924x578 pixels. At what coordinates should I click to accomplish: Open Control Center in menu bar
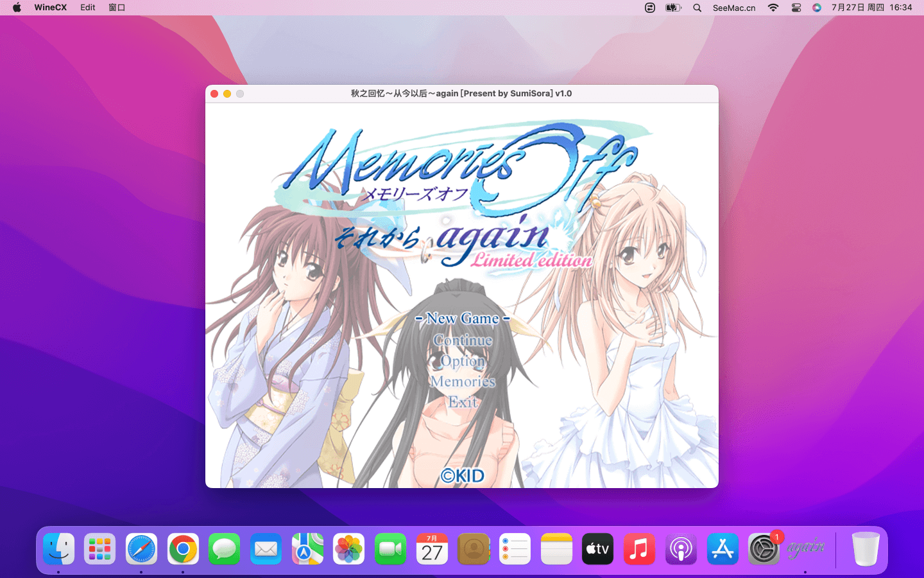pos(796,8)
